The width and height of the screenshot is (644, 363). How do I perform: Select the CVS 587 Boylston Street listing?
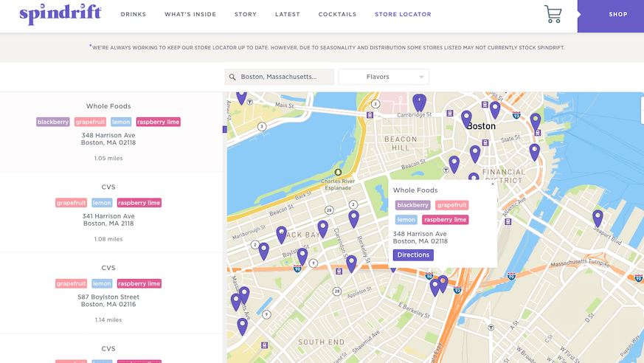coord(108,293)
